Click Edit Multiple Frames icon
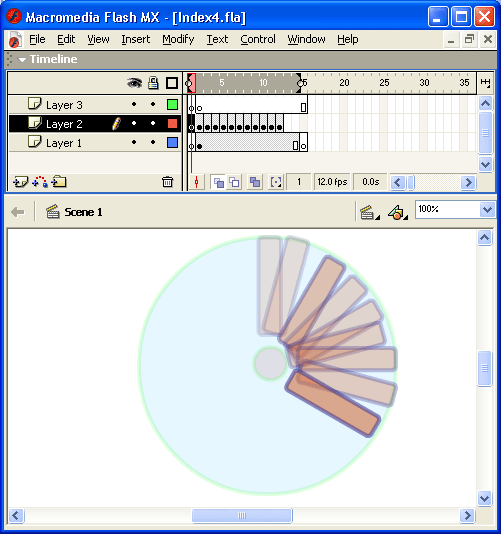This screenshot has height=534, width=501. 255,182
